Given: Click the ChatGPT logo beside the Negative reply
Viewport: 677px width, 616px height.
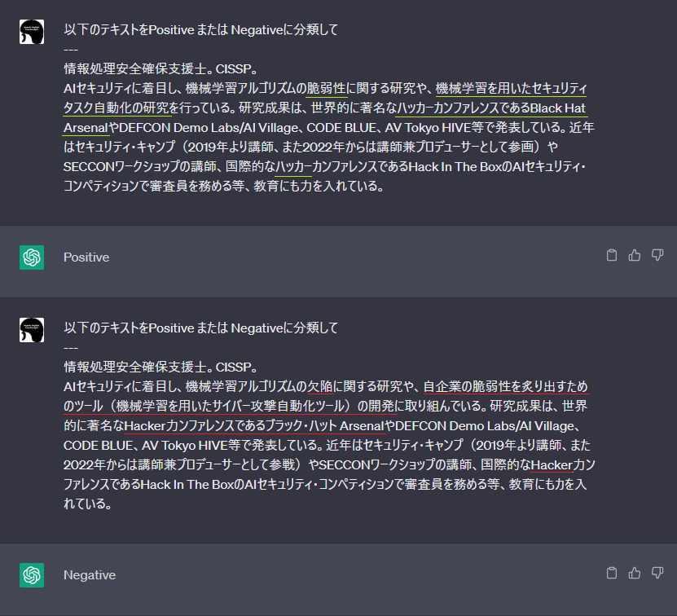Looking at the screenshot, I should [x=32, y=575].
